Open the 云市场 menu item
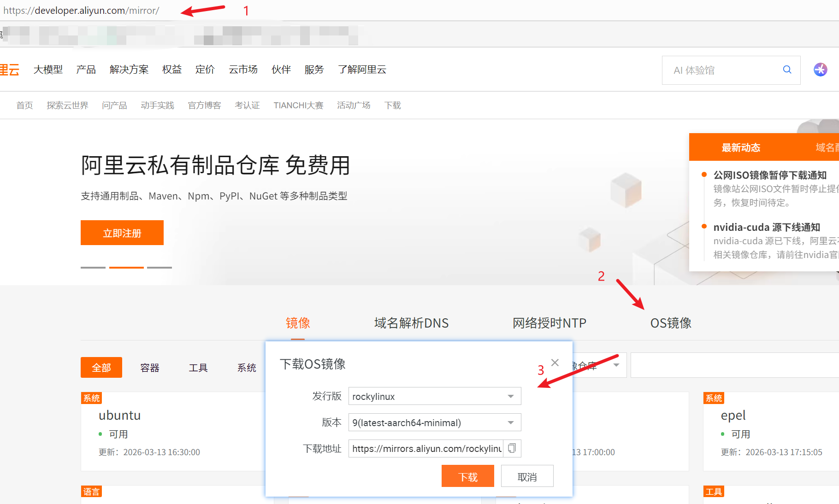839x504 pixels. coord(243,70)
